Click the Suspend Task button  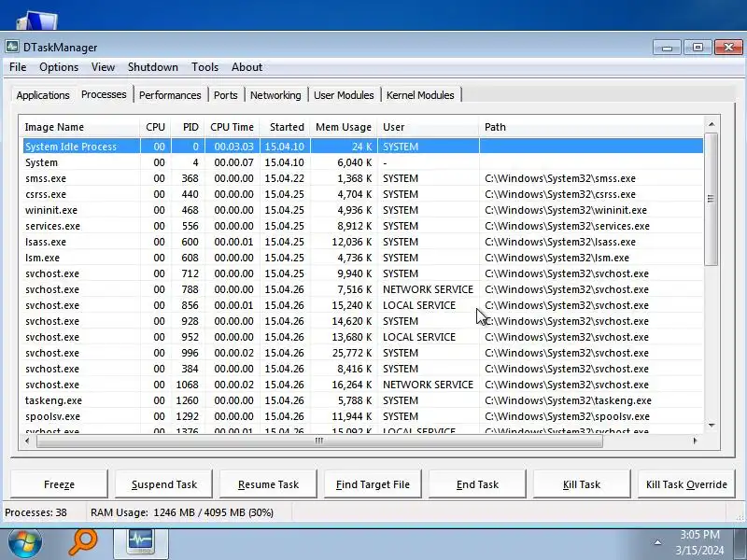pyautogui.click(x=164, y=484)
